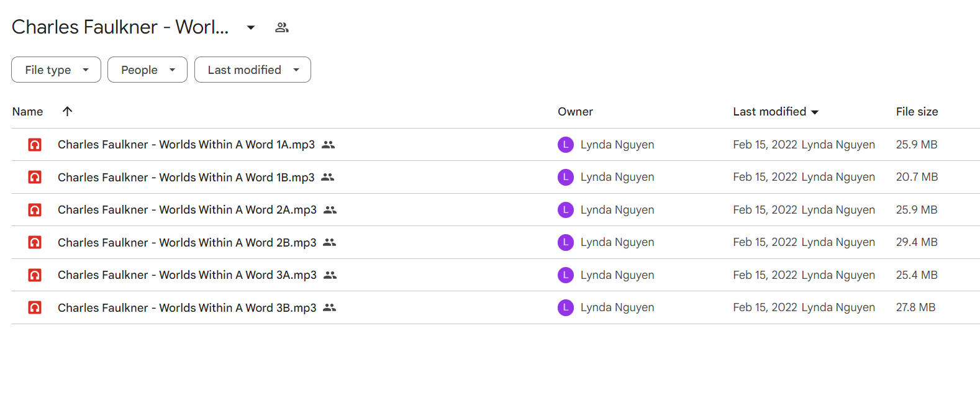Click the 20.7 MB file size
Screen dimensions: 980x395
917,177
